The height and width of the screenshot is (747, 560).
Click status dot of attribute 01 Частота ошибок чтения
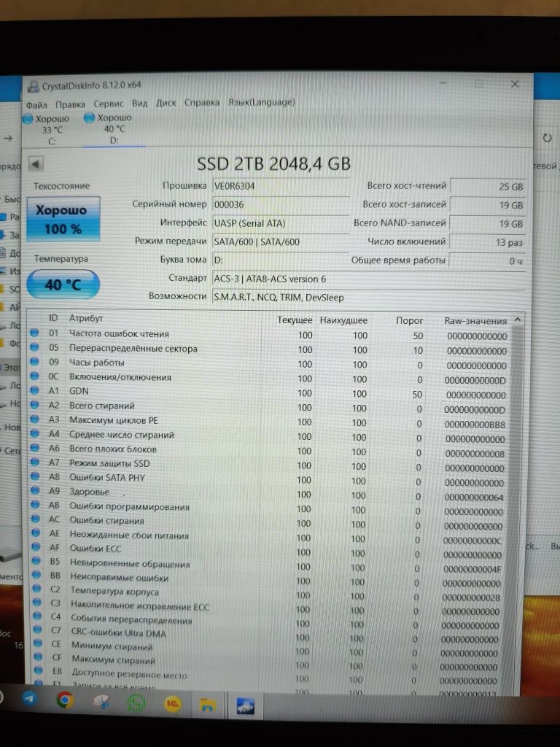[34, 333]
